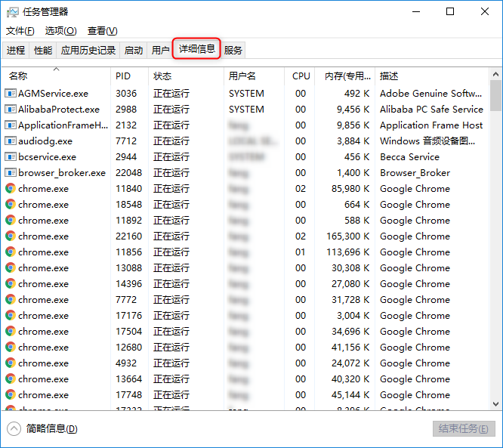Click SYSTEM user of AGMService.exe row

(x=246, y=94)
